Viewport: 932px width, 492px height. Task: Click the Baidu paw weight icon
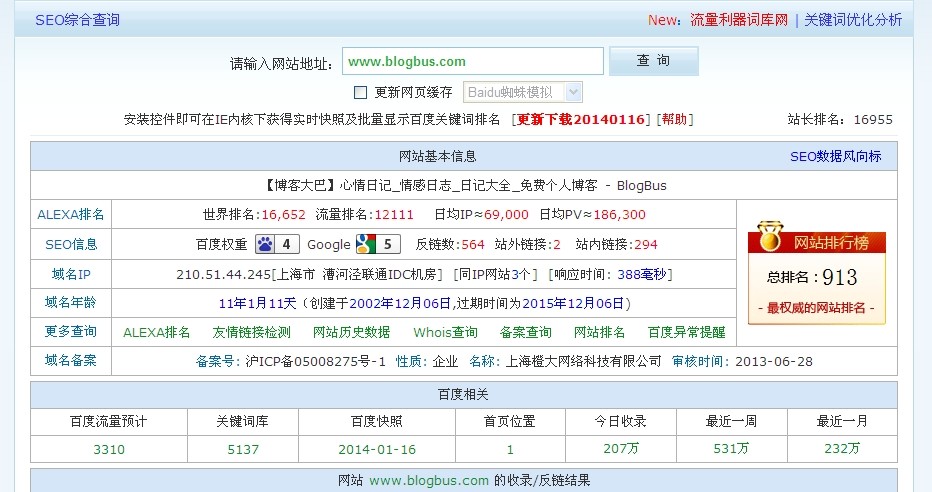277,244
